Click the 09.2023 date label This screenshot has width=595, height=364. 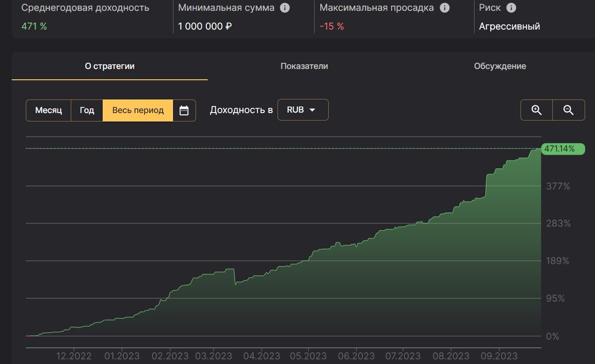(x=500, y=356)
